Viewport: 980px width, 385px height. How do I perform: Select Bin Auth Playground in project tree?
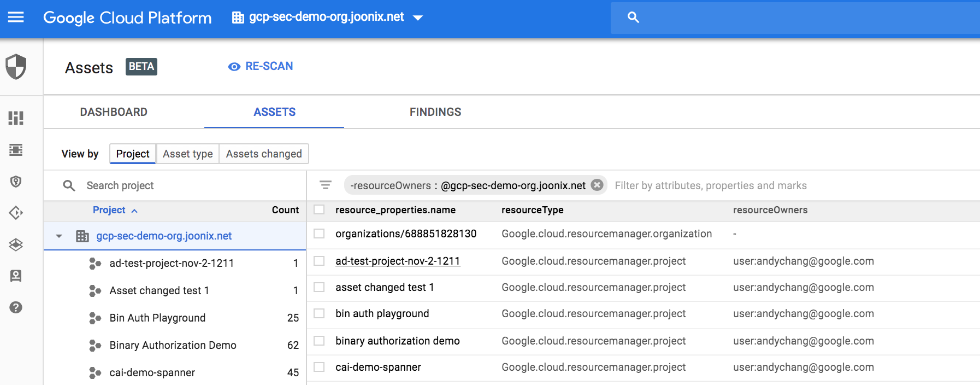157,318
